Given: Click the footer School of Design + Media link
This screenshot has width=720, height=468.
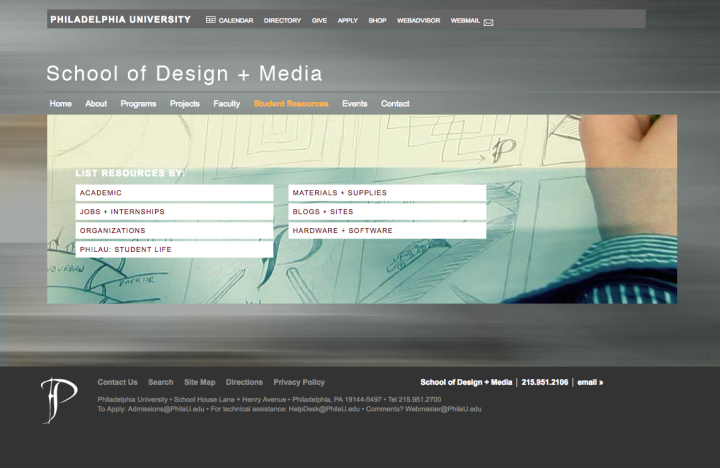Looking at the screenshot, I should (x=466, y=382).
